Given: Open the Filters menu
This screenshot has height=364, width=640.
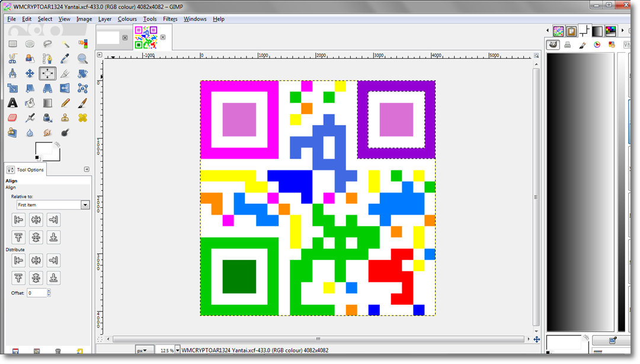Looking at the screenshot, I should tap(170, 19).
